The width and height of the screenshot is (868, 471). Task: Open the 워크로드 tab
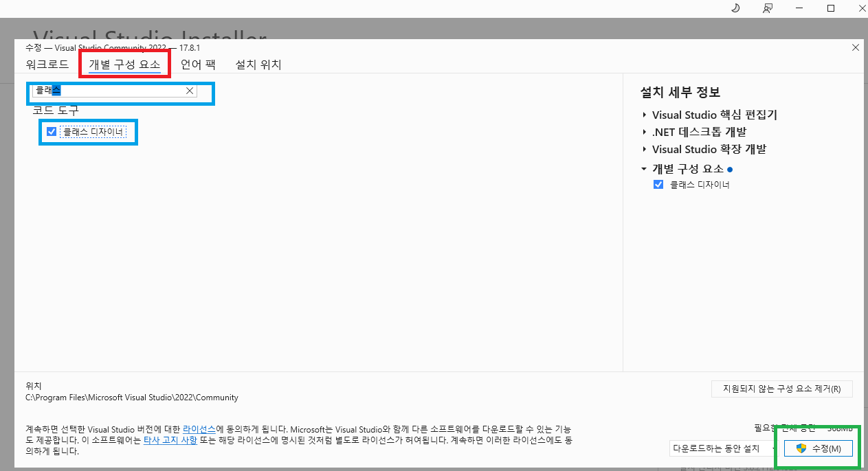(x=47, y=65)
